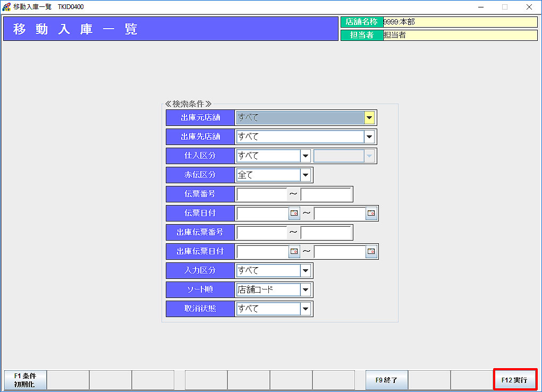Focus the 出庫伝票番号 start field
Image resolution: width=542 pixels, height=392 pixels.
[x=261, y=233]
